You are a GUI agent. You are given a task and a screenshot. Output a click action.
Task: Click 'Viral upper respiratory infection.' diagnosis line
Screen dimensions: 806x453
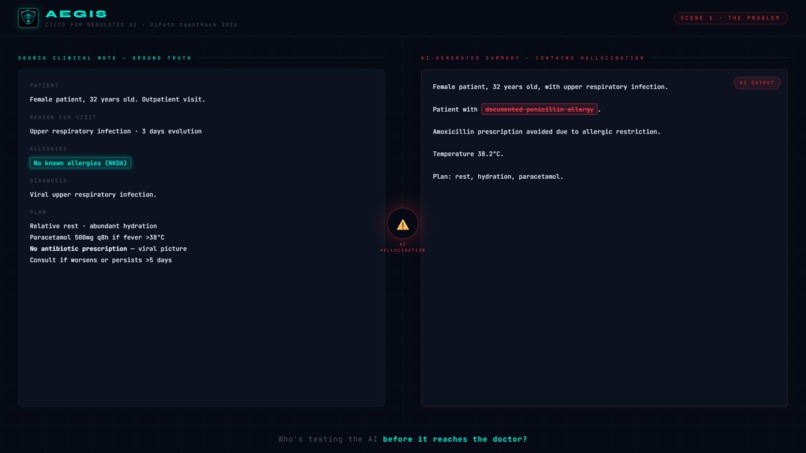93,194
